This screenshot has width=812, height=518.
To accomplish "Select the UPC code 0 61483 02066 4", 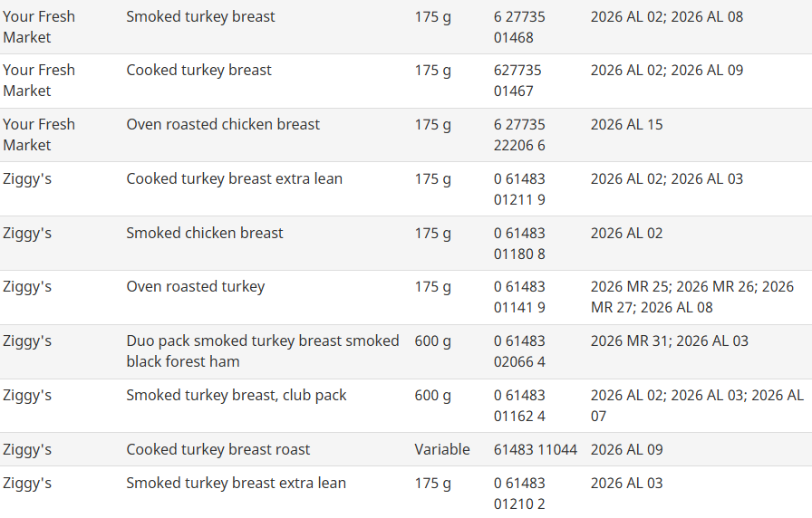I will click(519, 351).
